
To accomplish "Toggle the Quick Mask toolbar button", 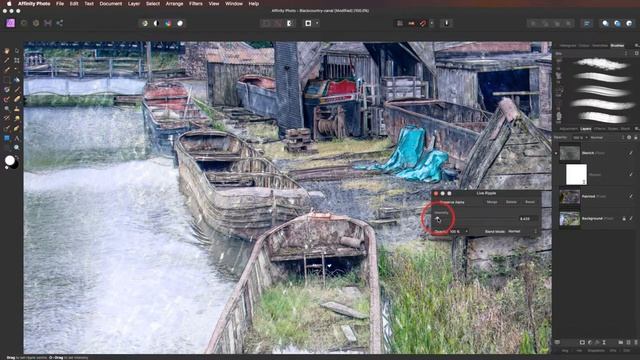I will (x=308, y=23).
